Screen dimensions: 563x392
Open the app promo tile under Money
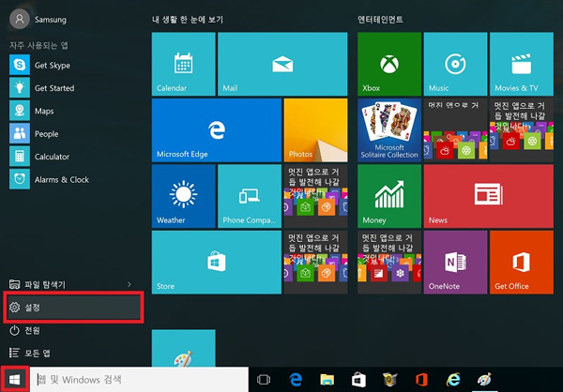click(x=389, y=262)
